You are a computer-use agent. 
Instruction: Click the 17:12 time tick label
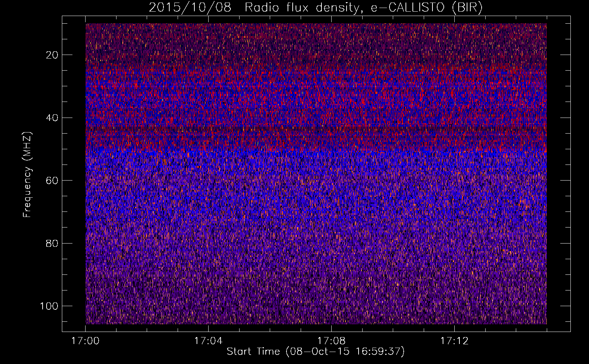(x=454, y=341)
